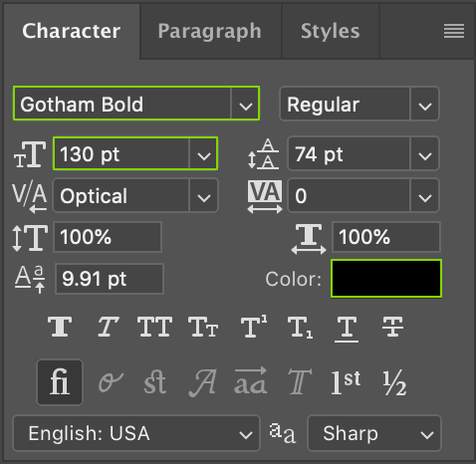Enable Small Caps formatting
The image size is (476, 464).
click(203, 327)
